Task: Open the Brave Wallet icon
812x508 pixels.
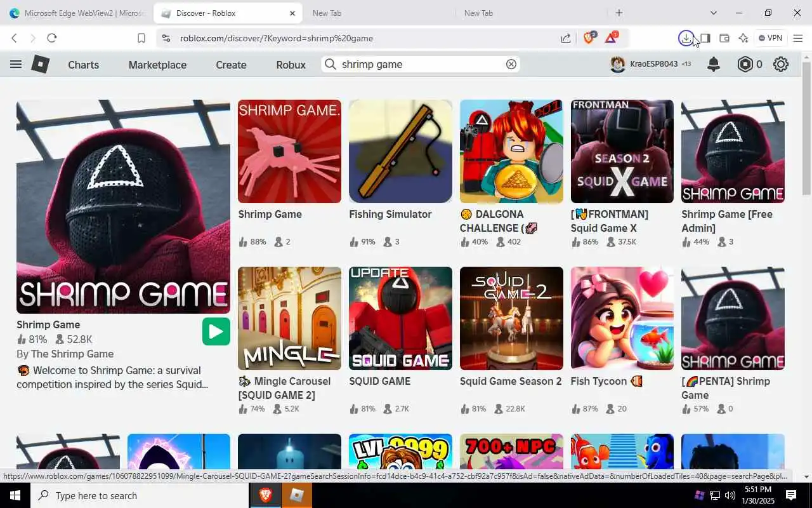Action: click(724, 38)
